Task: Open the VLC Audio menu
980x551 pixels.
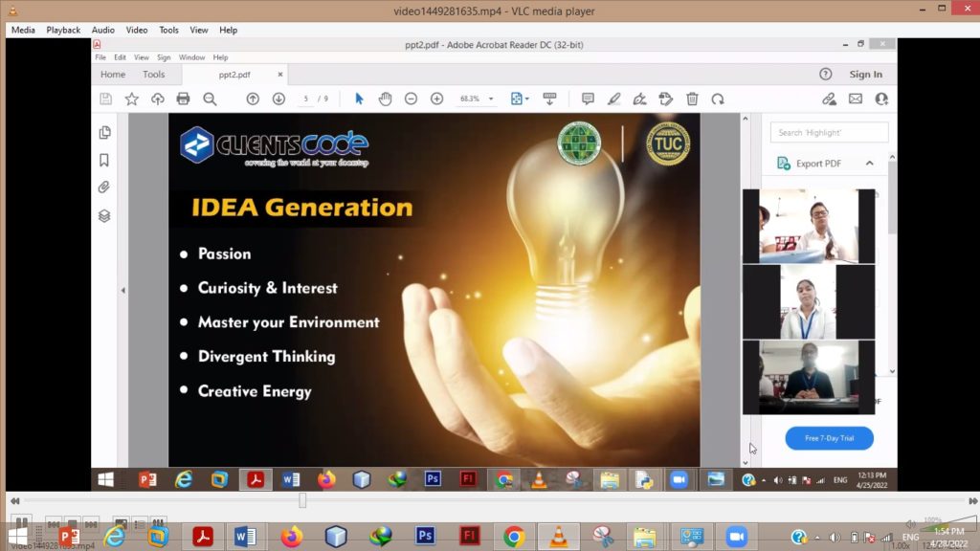Action: [x=103, y=30]
